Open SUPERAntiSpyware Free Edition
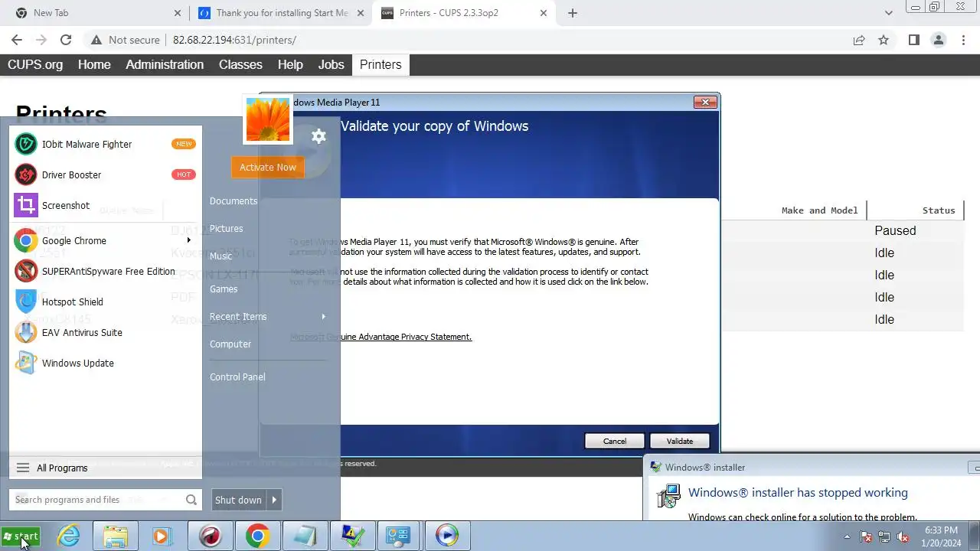980x551 pixels. (105, 271)
